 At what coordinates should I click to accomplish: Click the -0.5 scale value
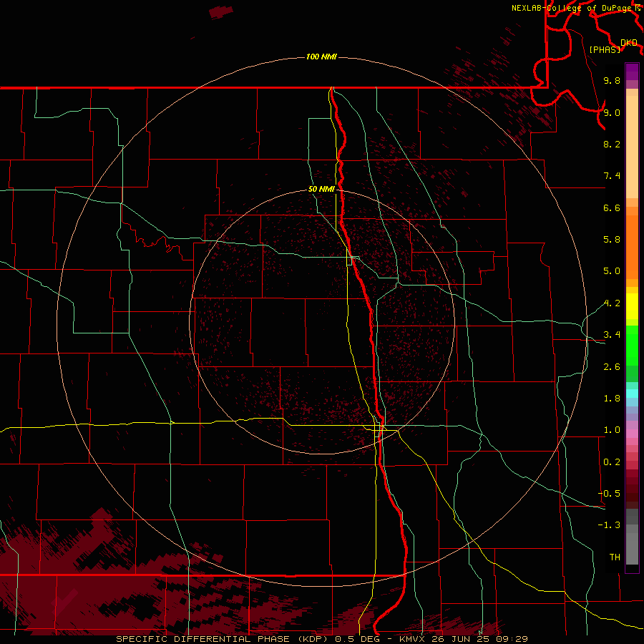click(609, 494)
